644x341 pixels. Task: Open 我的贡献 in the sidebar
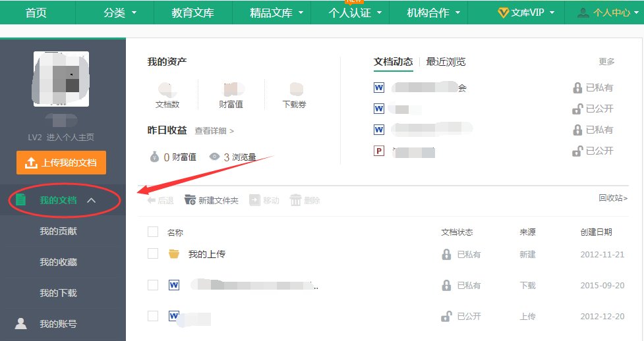pyautogui.click(x=58, y=231)
